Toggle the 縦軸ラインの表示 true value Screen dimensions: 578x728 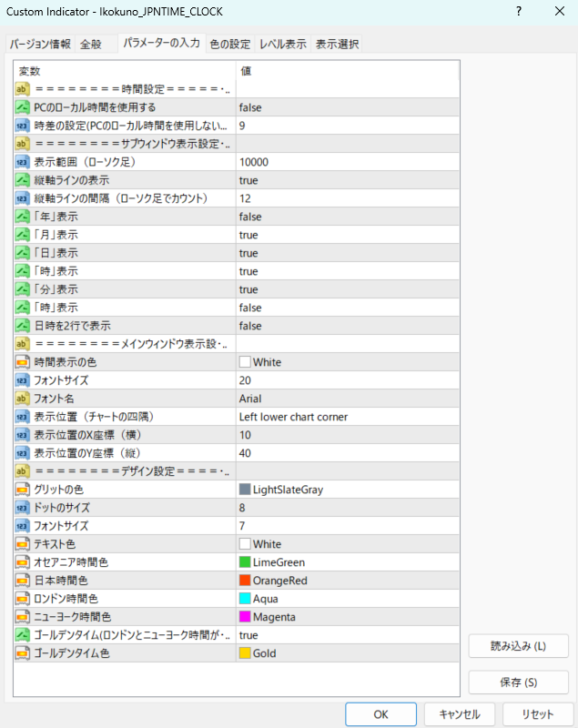point(346,180)
